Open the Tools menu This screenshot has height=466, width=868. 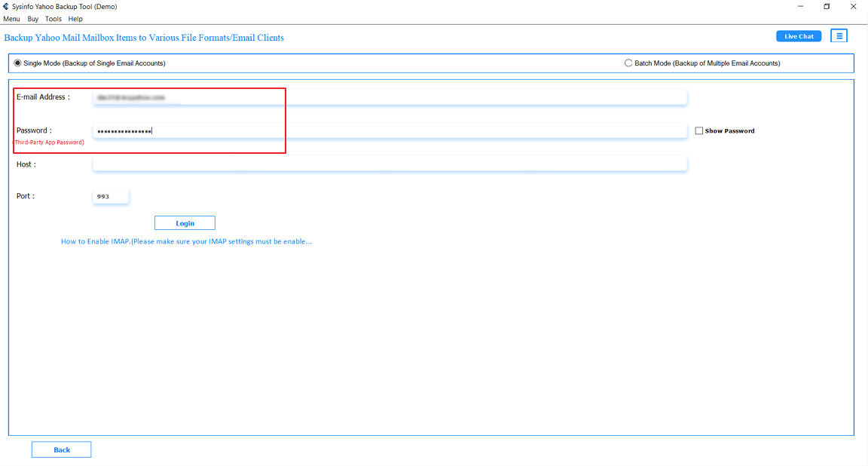pos(53,19)
